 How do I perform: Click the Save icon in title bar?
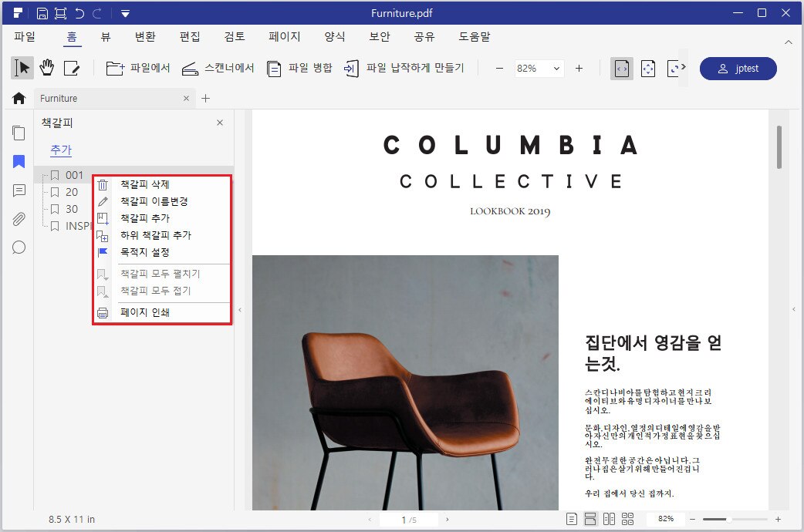(42, 13)
